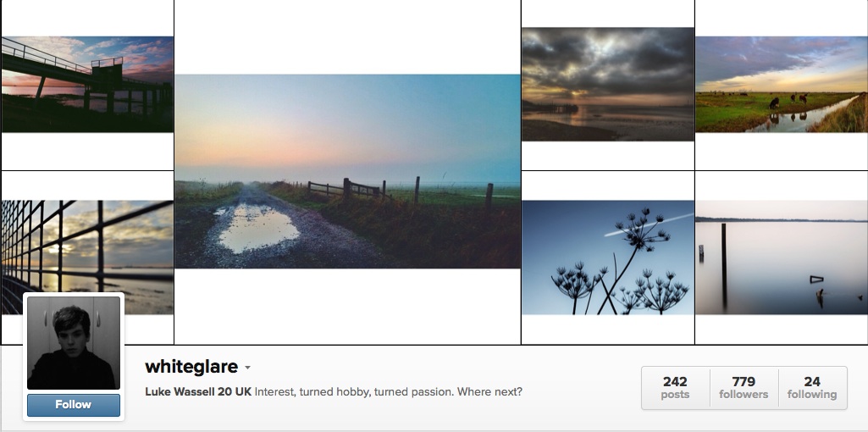Open the 779 followers list
The image size is (868, 432).
[x=744, y=388]
